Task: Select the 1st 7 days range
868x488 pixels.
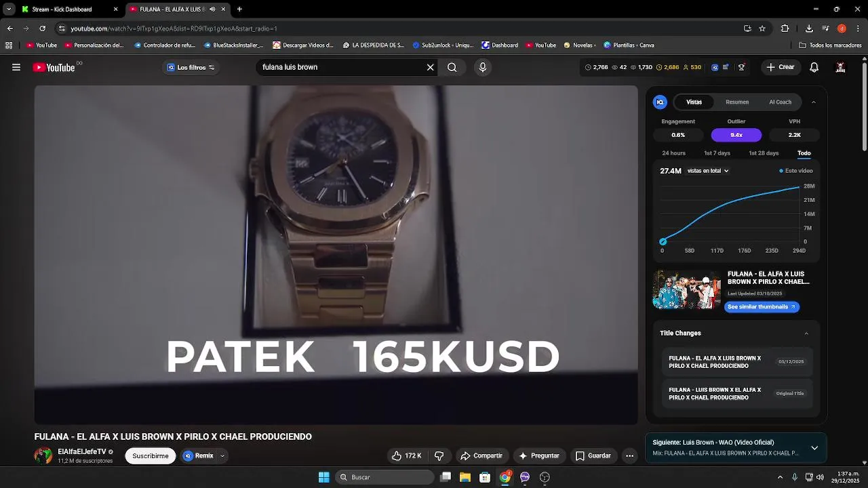Action: (x=717, y=153)
